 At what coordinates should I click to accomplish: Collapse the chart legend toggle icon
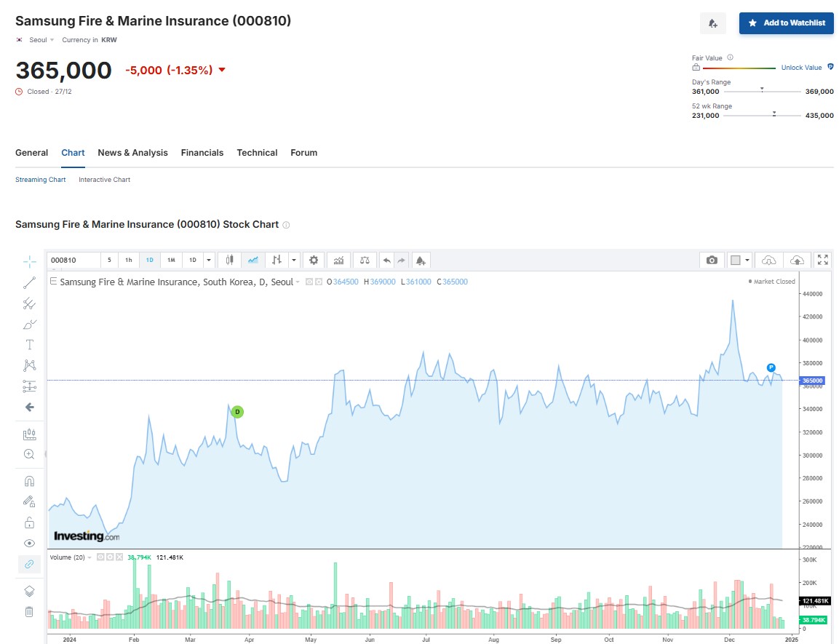click(53, 281)
